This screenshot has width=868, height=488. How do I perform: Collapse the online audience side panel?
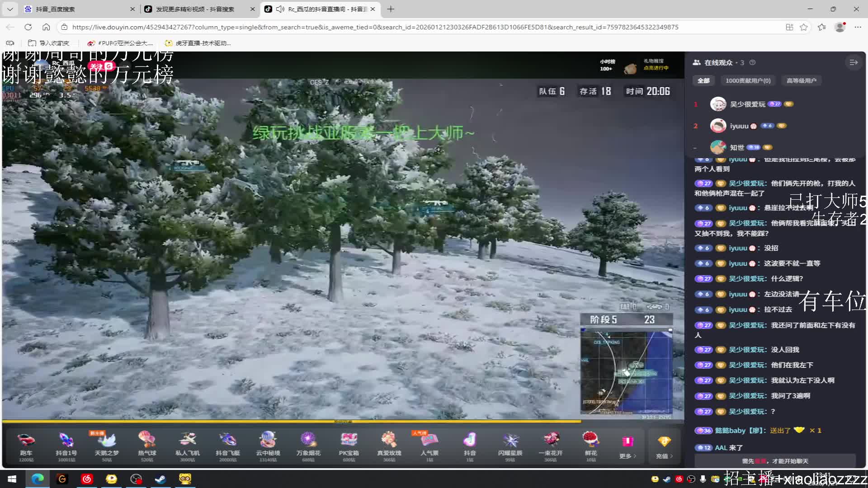[854, 62]
